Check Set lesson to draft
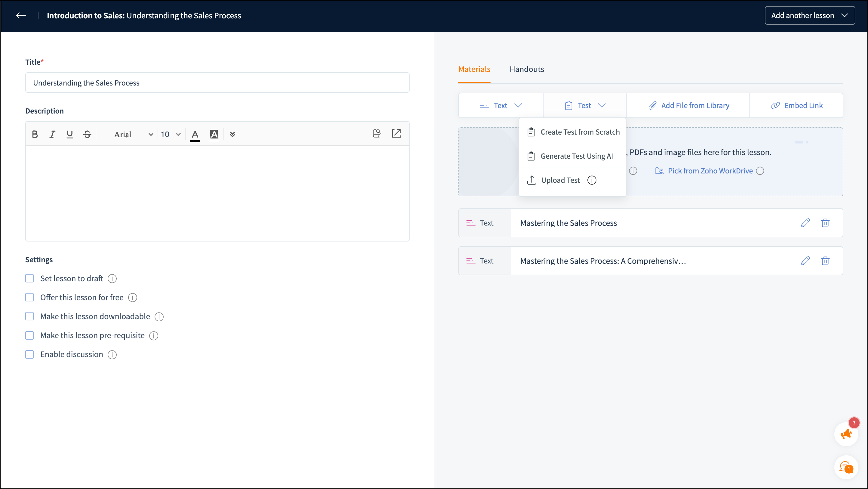The image size is (868, 489). pyautogui.click(x=30, y=278)
